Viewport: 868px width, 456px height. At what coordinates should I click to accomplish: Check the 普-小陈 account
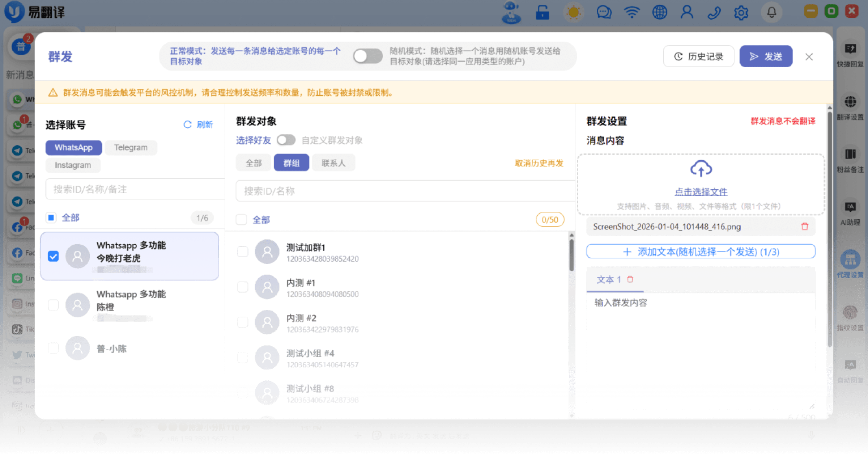coord(53,348)
